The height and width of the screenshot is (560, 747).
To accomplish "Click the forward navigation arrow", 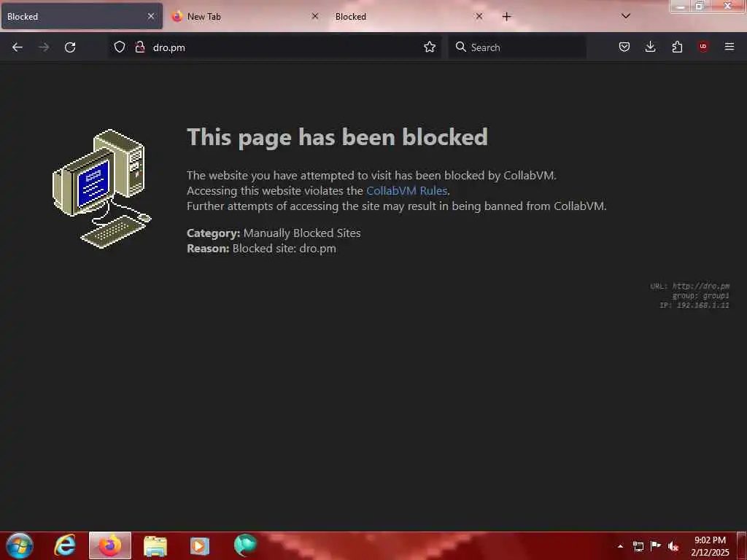I will (43, 47).
